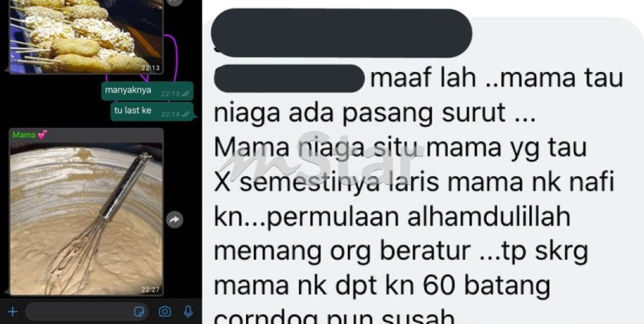Open the camera icon in chat bar
The height and width of the screenshot is (324, 644).
[x=165, y=312]
